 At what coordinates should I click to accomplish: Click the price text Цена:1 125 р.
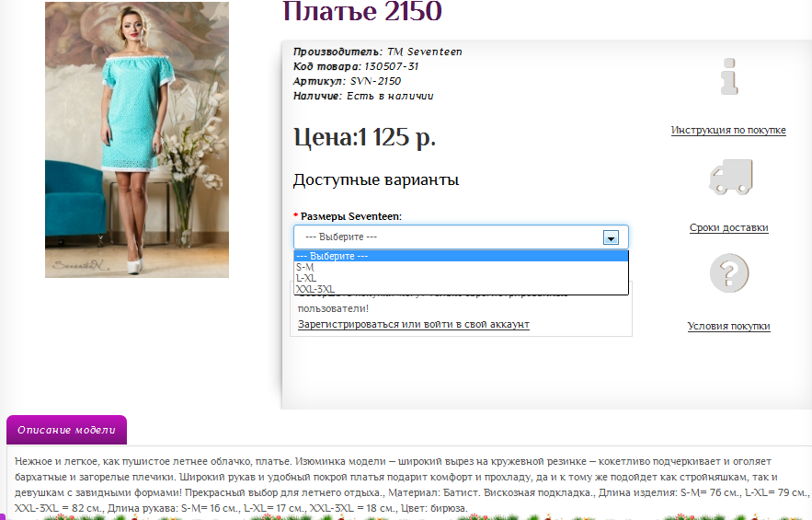[364, 137]
